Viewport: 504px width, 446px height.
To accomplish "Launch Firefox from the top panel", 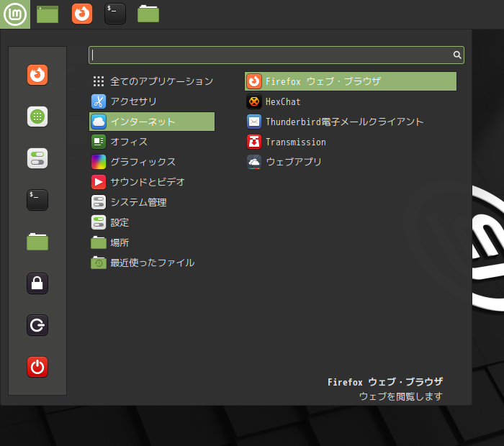I will click(x=82, y=14).
